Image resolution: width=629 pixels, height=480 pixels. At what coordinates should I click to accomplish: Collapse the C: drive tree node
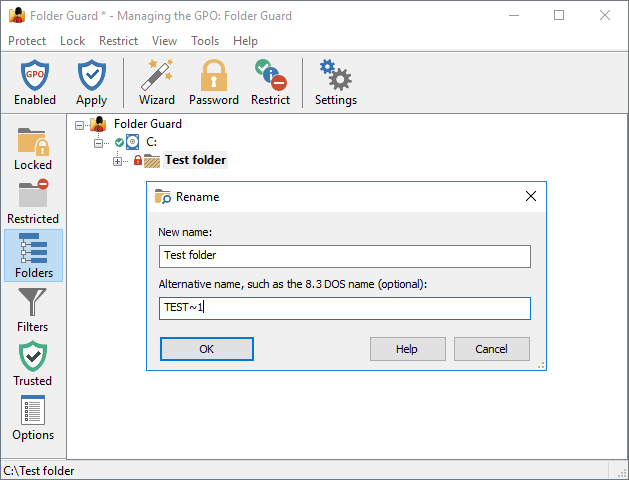pos(98,143)
